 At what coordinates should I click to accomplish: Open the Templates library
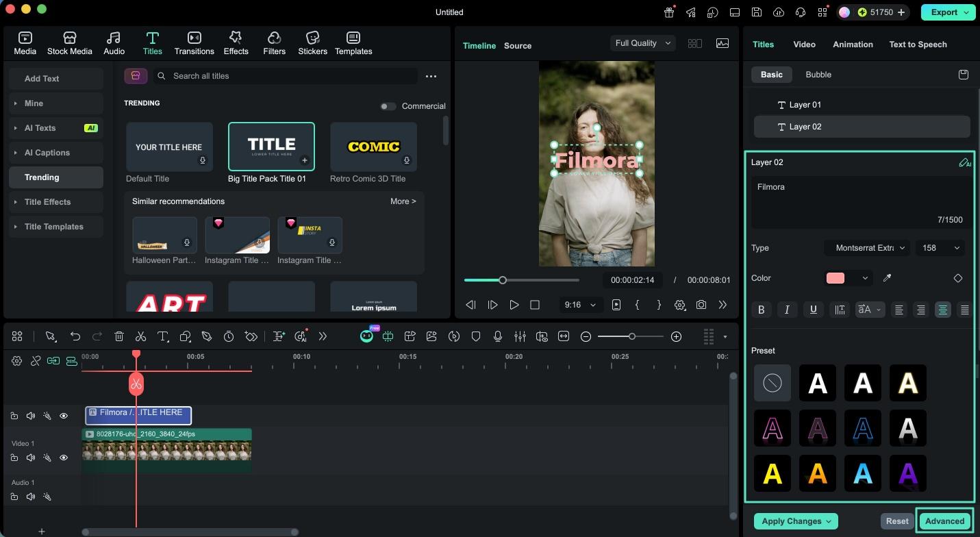(x=353, y=43)
